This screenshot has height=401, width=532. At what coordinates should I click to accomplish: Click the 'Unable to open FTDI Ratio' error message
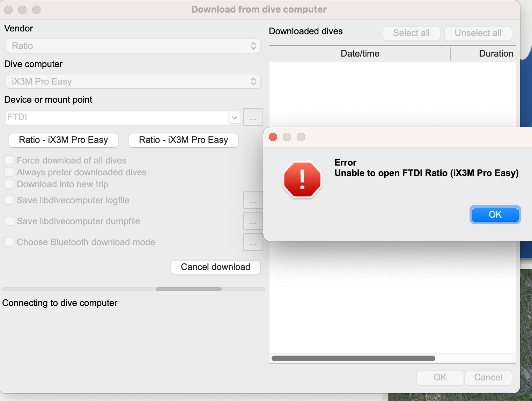427,173
